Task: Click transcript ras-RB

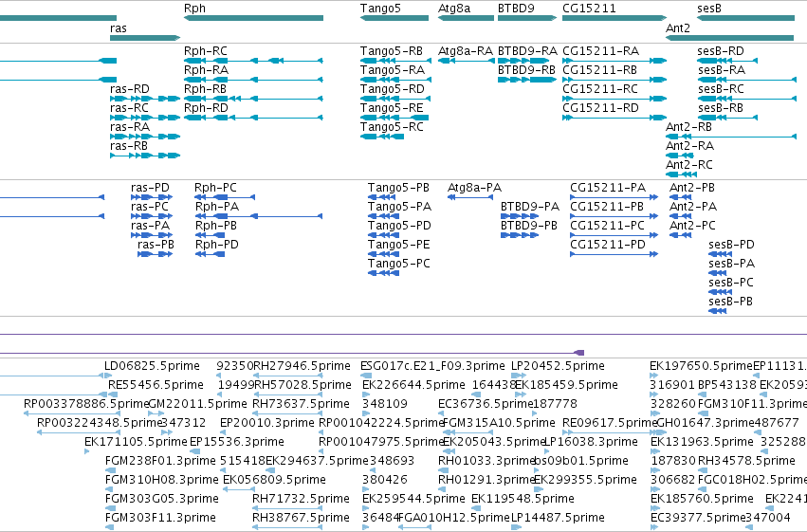Action: [x=129, y=146]
